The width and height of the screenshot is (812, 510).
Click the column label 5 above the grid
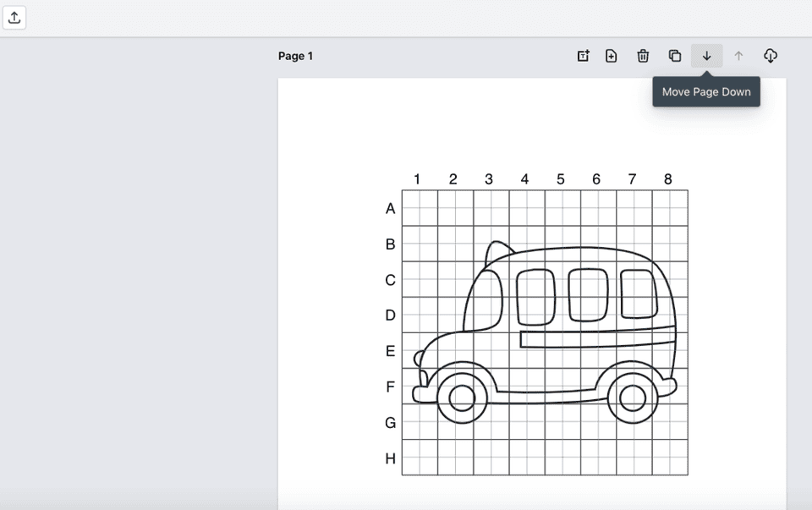560,179
